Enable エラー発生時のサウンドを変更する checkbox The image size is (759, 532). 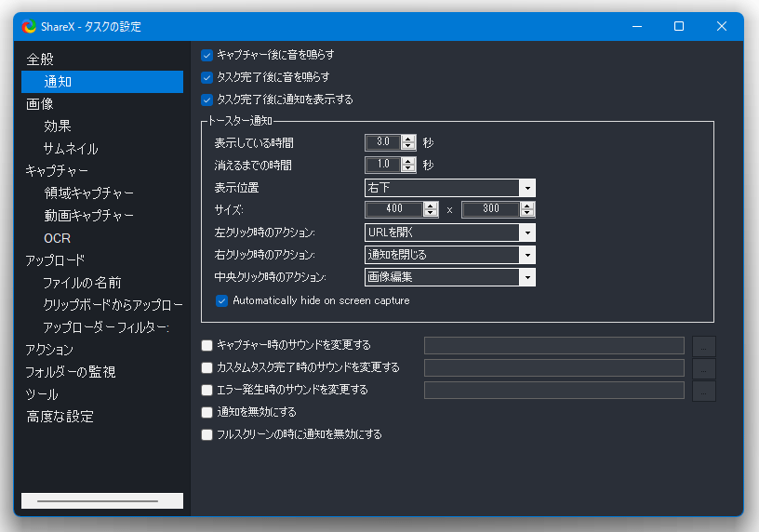pyautogui.click(x=206, y=391)
